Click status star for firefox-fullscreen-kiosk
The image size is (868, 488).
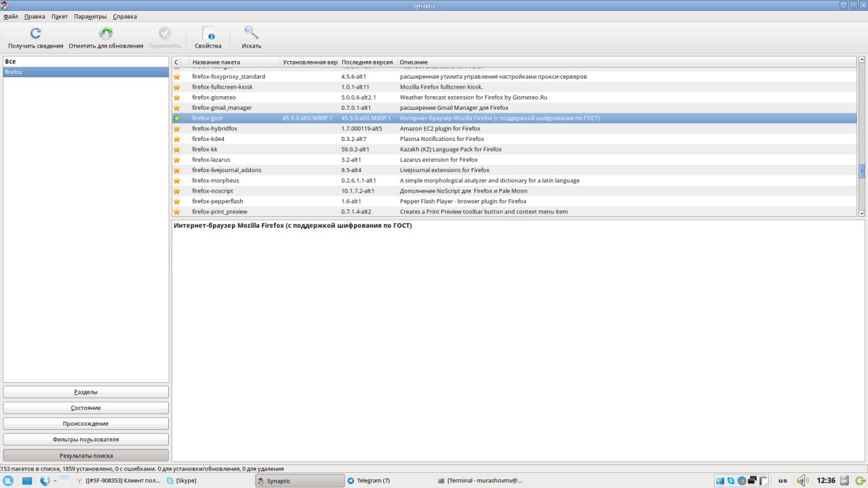click(x=177, y=87)
